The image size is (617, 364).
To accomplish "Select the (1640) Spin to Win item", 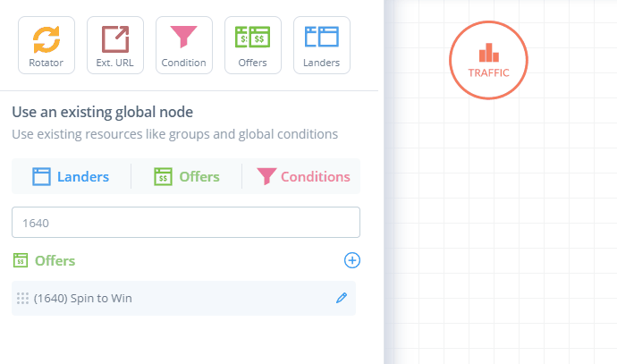I will pos(184,299).
